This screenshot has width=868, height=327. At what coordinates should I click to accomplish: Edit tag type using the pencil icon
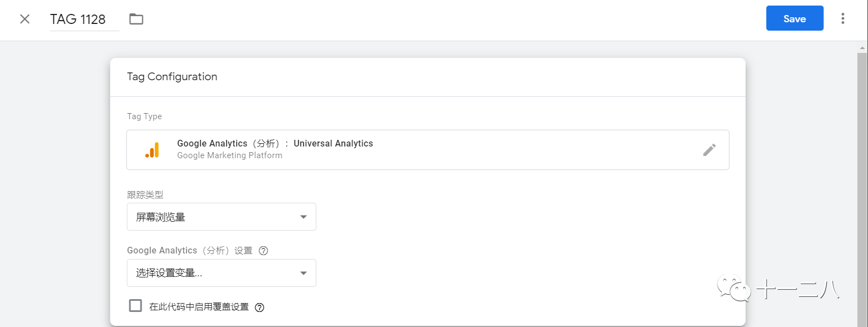coord(709,149)
